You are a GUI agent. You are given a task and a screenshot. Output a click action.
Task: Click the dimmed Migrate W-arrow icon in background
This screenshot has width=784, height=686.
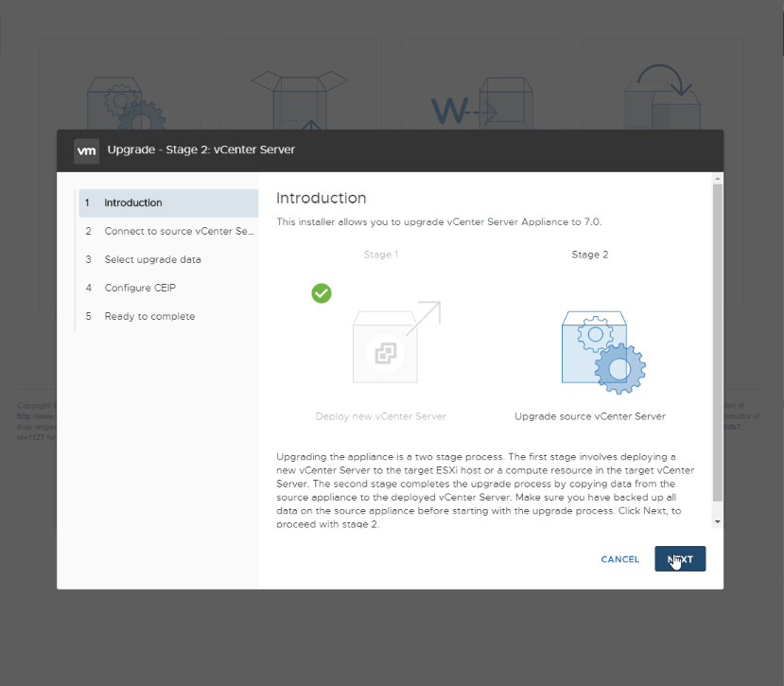point(482,103)
